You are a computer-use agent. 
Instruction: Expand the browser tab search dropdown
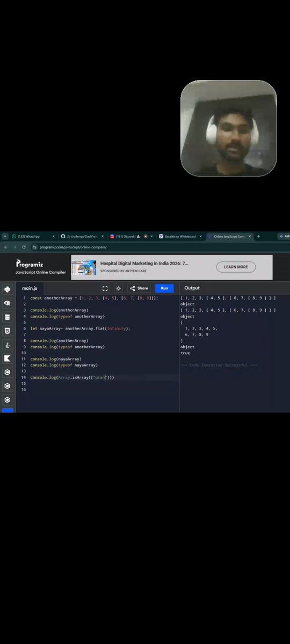(4, 236)
